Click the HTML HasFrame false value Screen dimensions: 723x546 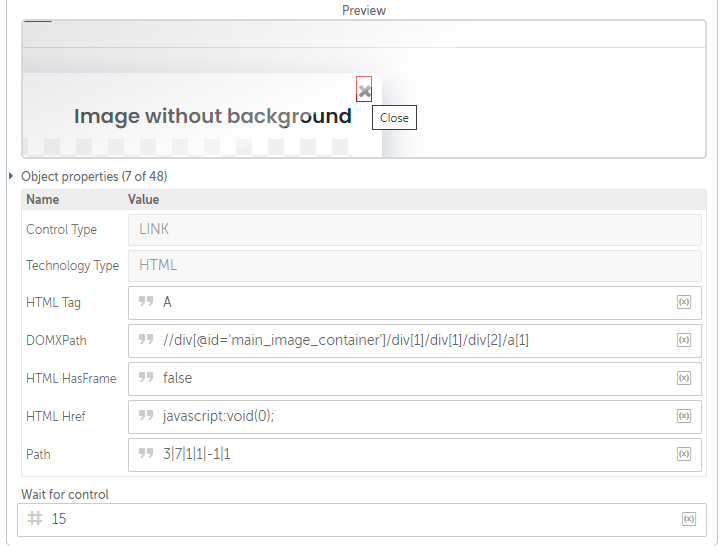pos(178,378)
